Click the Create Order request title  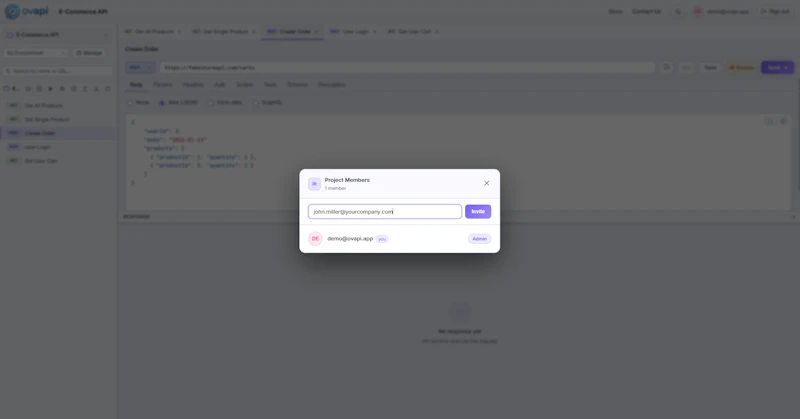(x=142, y=50)
